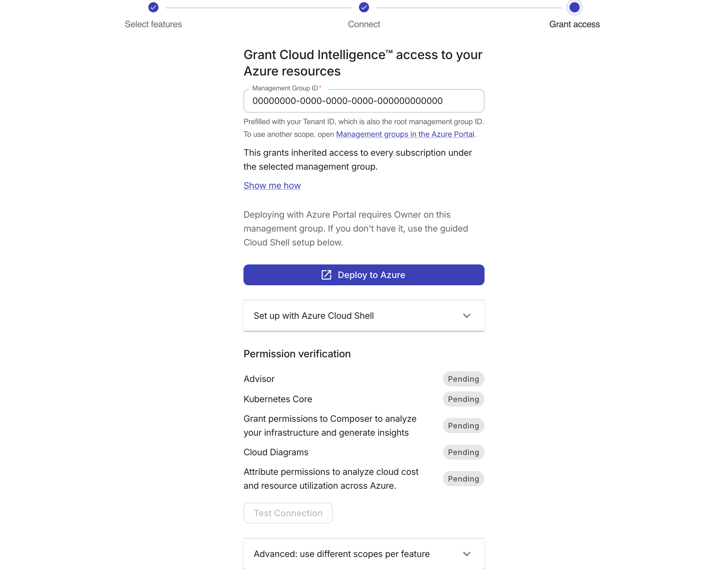Select the Grant access step label

574,24
